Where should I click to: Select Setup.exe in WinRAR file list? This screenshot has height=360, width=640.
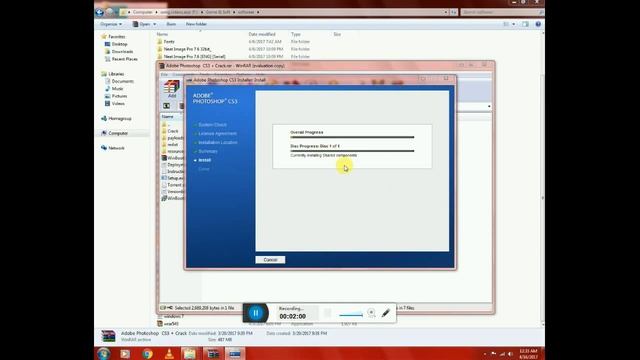[173, 178]
